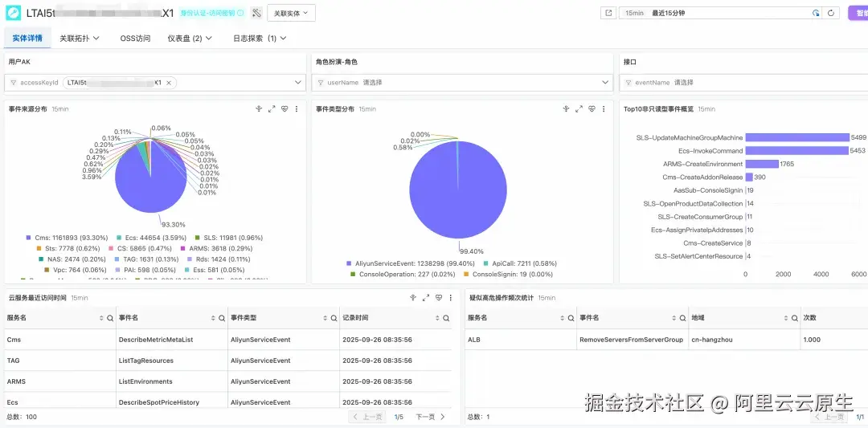Remove the LTAI5t accessKeyId filter tag
This screenshot has width=868, height=428.
click(x=169, y=83)
